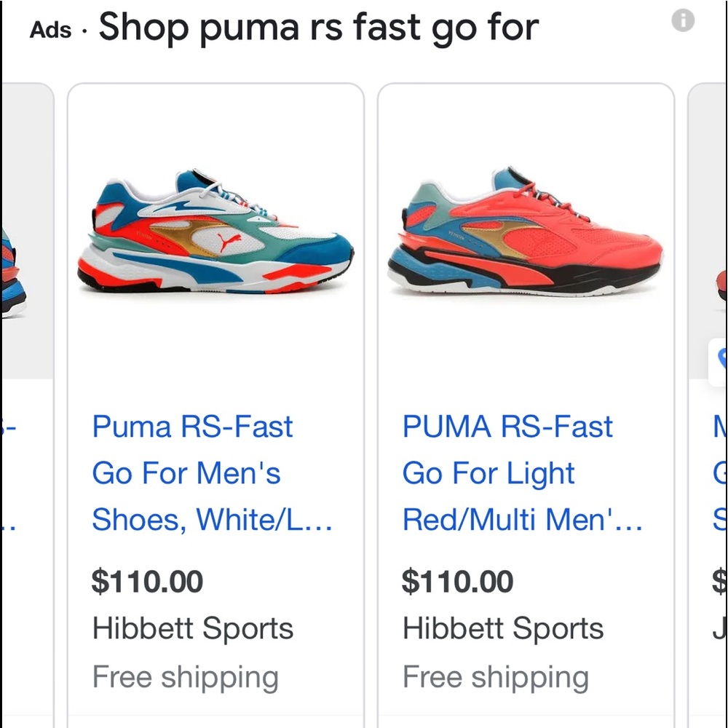Click the info icon beside the Ads heading
Viewport: 728px width, 728px height.
coord(683,20)
